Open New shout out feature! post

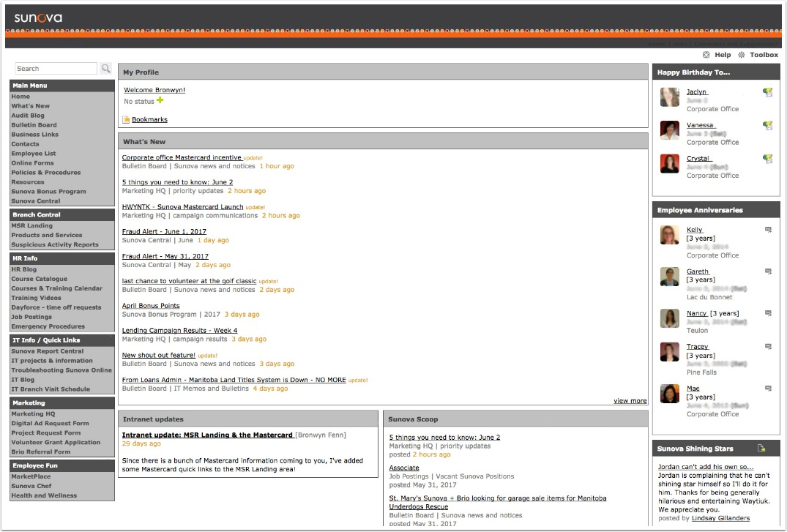(159, 355)
